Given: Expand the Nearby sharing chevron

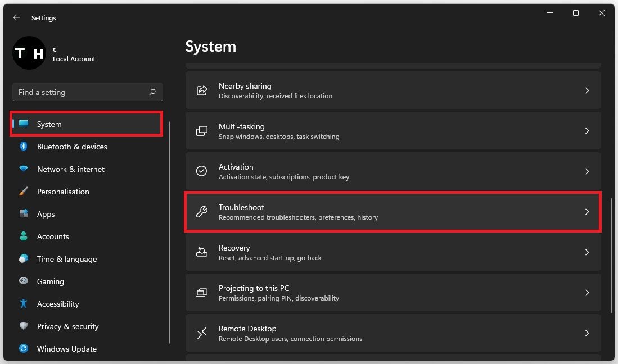Looking at the screenshot, I should coord(587,90).
